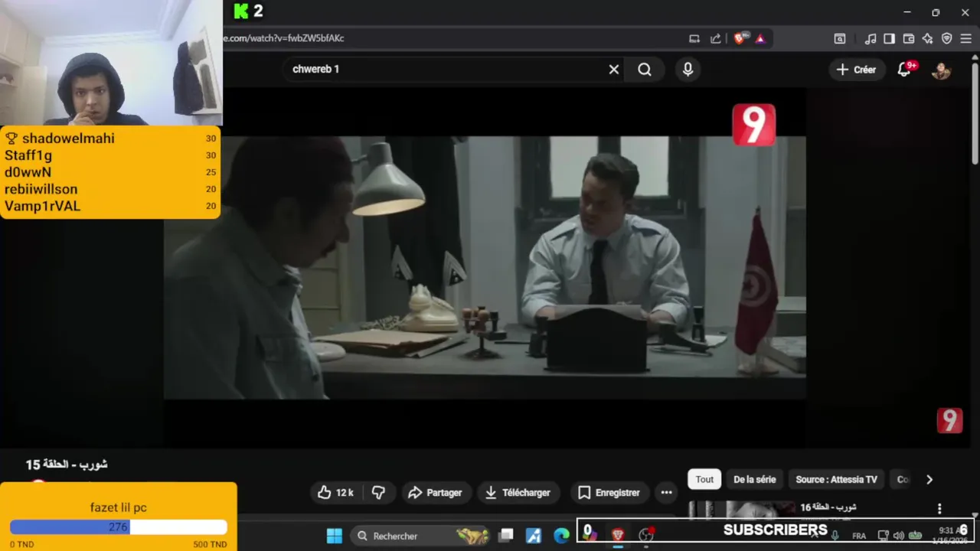Image resolution: width=980 pixels, height=551 pixels.
Task: Open the Brave VPN shield icon
Action: [947, 38]
